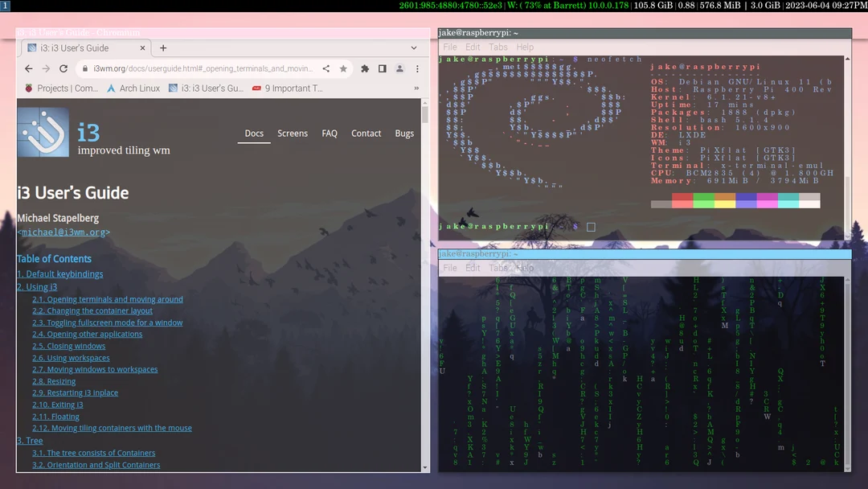Click the forward navigation arrow in Chromium
The height and width of the screenshot is (489, 868).
click(x=46, y=68)
